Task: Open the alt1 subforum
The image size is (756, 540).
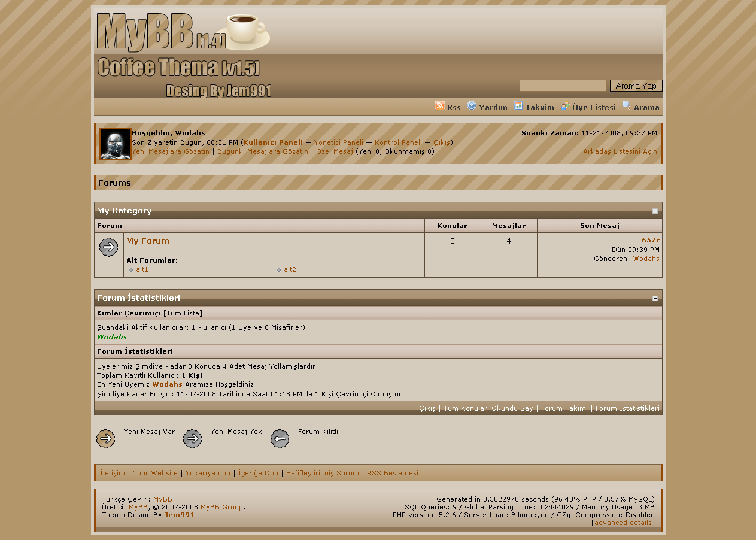Action: click(x=142, y=269)
